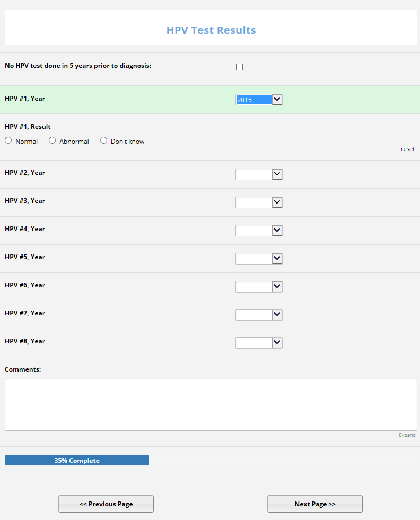The height and width of the screenshot is (520, 420).
Task: Click the 35% Complete progress bar
Action: [x=77, y=461]
